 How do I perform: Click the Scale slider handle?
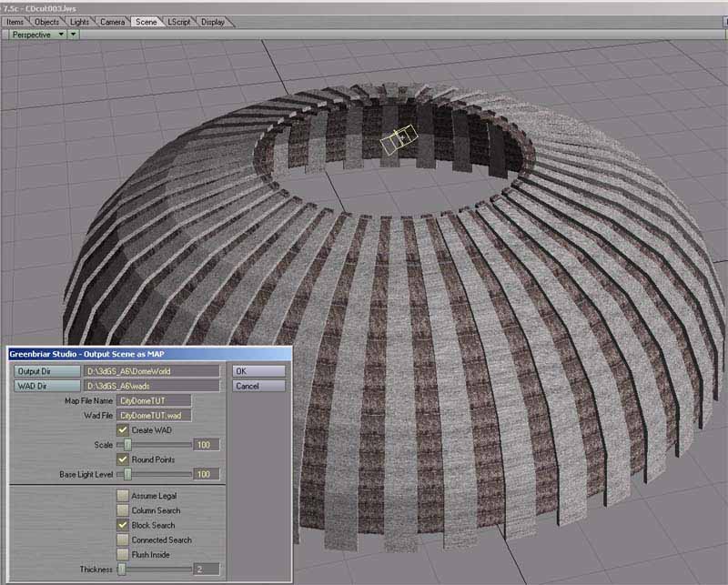[x=128, y=445]
